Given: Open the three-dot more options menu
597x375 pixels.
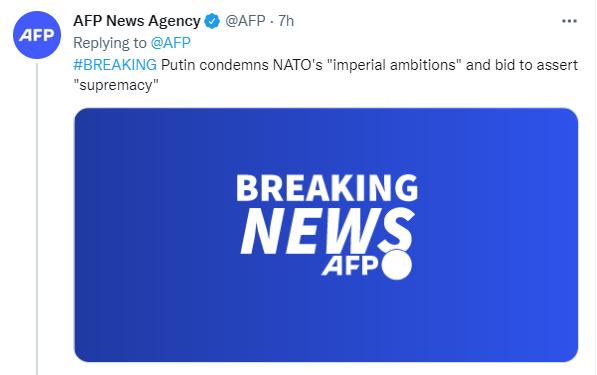Looking at the screenshot, I should pos(569,21).
